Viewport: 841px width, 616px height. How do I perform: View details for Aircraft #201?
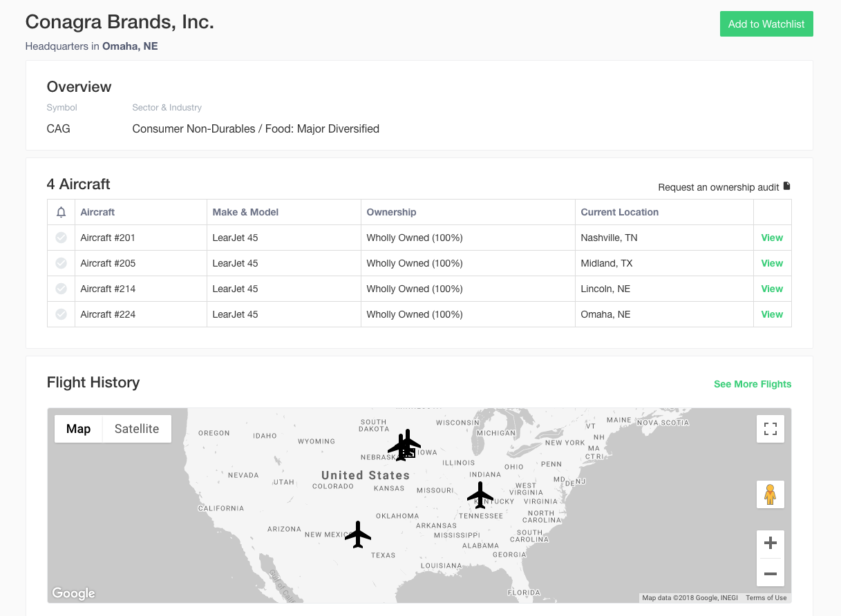[772, 238]
